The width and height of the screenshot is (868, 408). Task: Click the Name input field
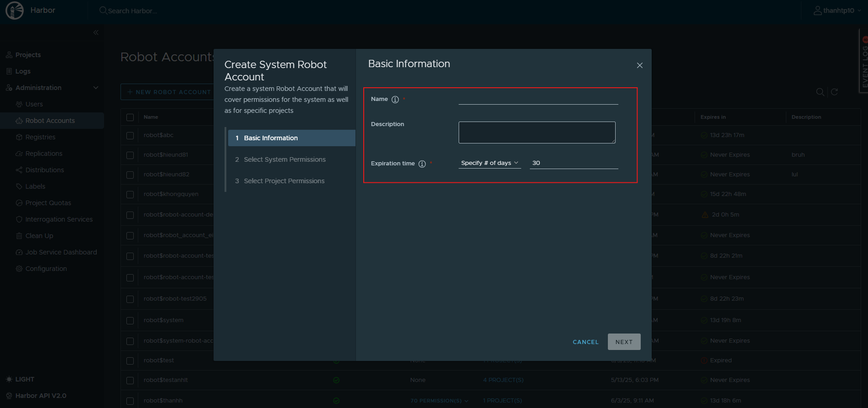tap(538, 99)
